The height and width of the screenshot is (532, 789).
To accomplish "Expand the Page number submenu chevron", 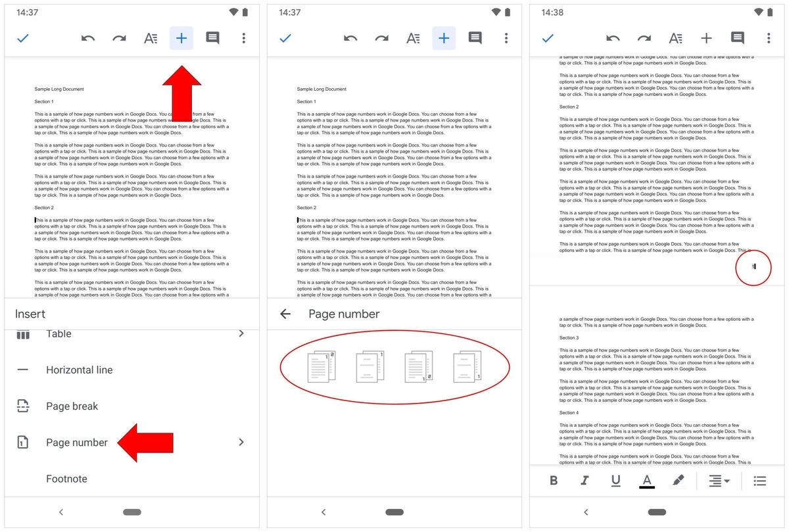I will [x=241, y=442].
